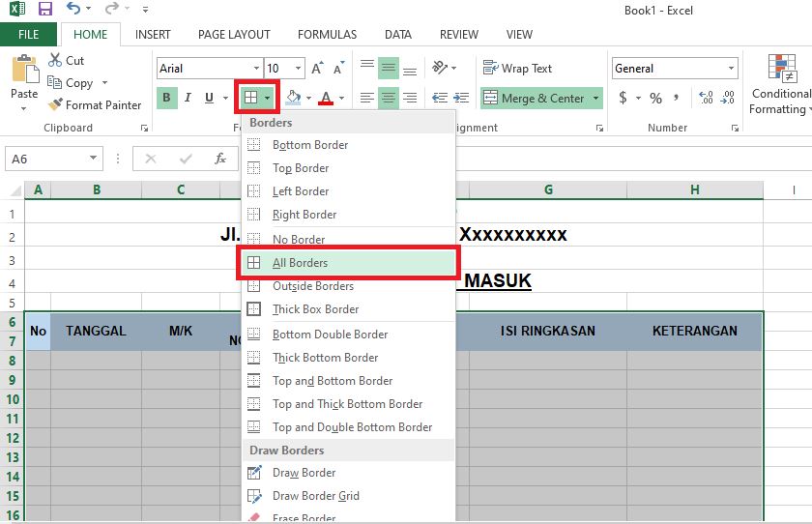
Task: Toggle Underline formatting
Action: (x=209, y=98)
